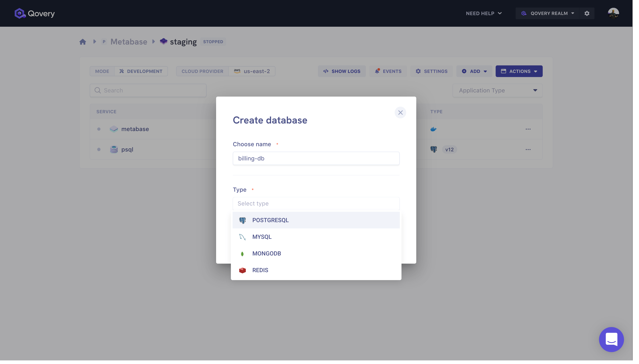Click the Add plus icon
The height and width of the screenshot is (364, 639).
click(464, 71)
